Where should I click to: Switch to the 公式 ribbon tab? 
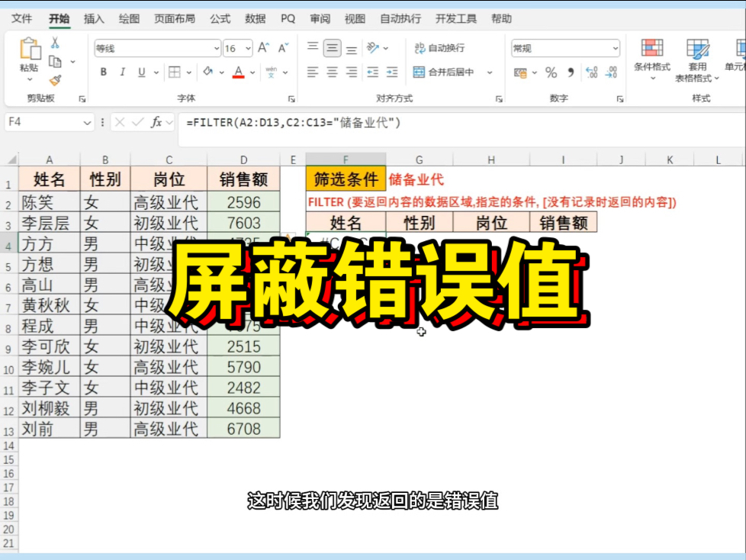pyautogui.click(x=220, y=19)
